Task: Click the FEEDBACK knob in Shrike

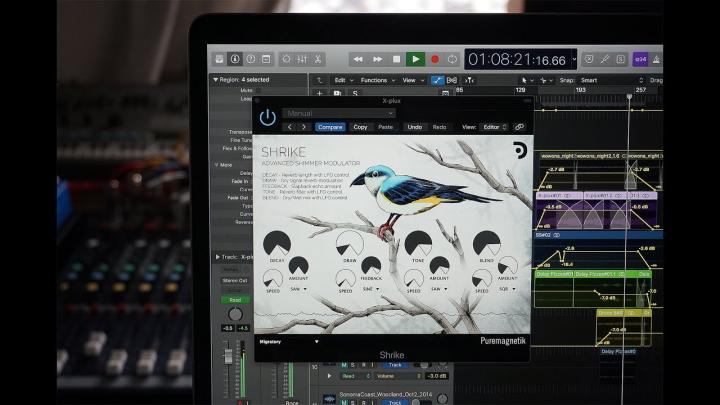Action: pyautogui.click(x=371, y=266)
